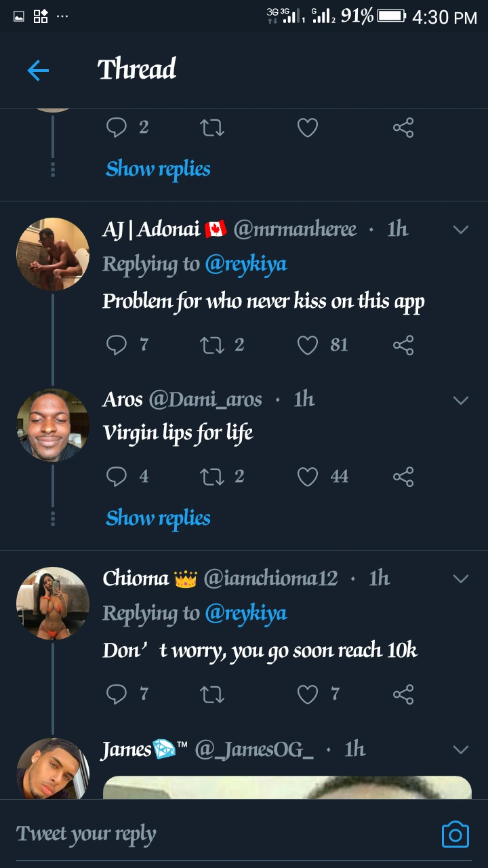Open the options chevron on Chioma's tweet
This screenshot has width=488, height=868.
461,578
